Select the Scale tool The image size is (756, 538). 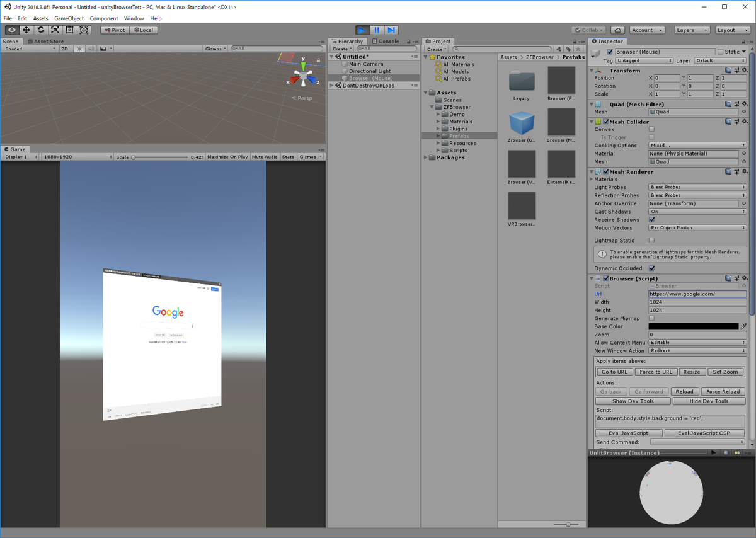(x=55, y=30)
